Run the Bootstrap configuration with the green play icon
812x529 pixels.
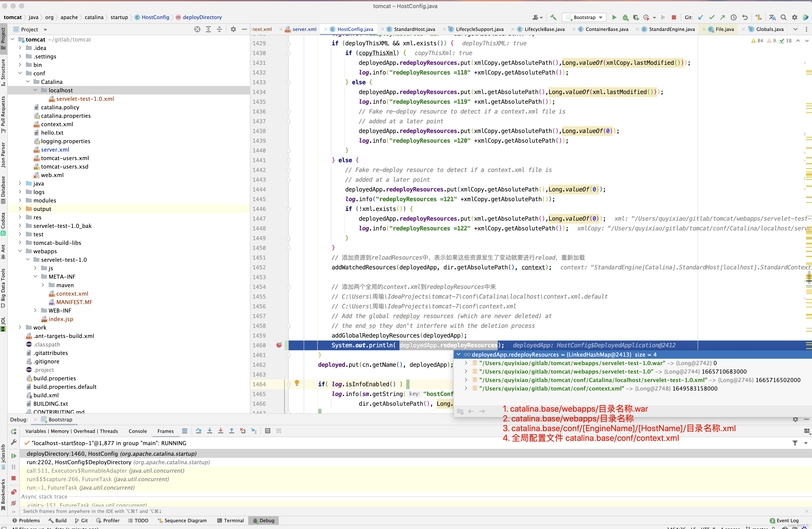614,17
